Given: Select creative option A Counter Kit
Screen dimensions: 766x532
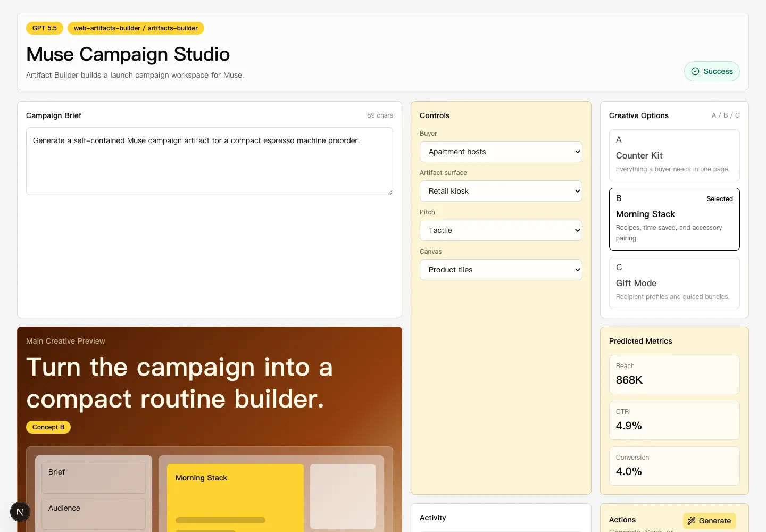Looking at the screenshot, I should 675,155.
